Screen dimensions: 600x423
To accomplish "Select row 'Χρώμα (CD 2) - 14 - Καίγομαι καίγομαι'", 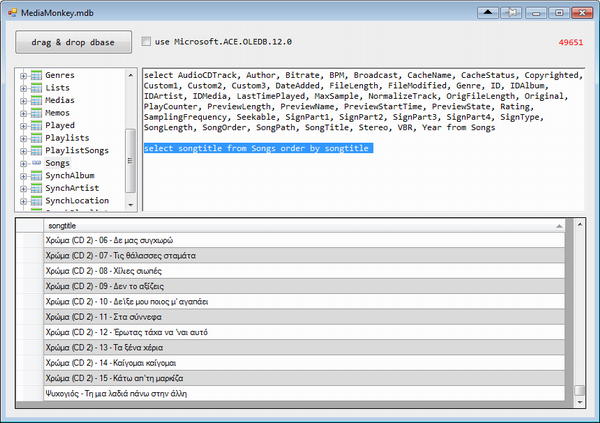I will click(304, 363).
